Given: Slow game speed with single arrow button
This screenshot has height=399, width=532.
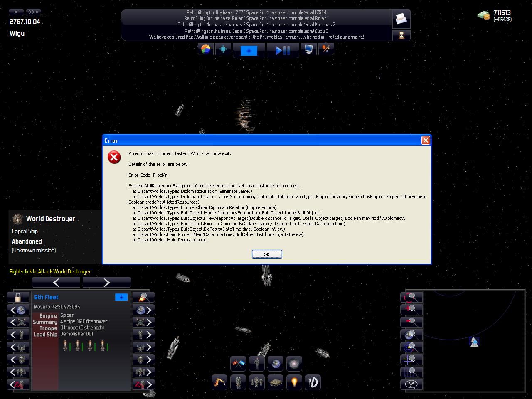Looking at the screenshot, I should click(17, 12).
